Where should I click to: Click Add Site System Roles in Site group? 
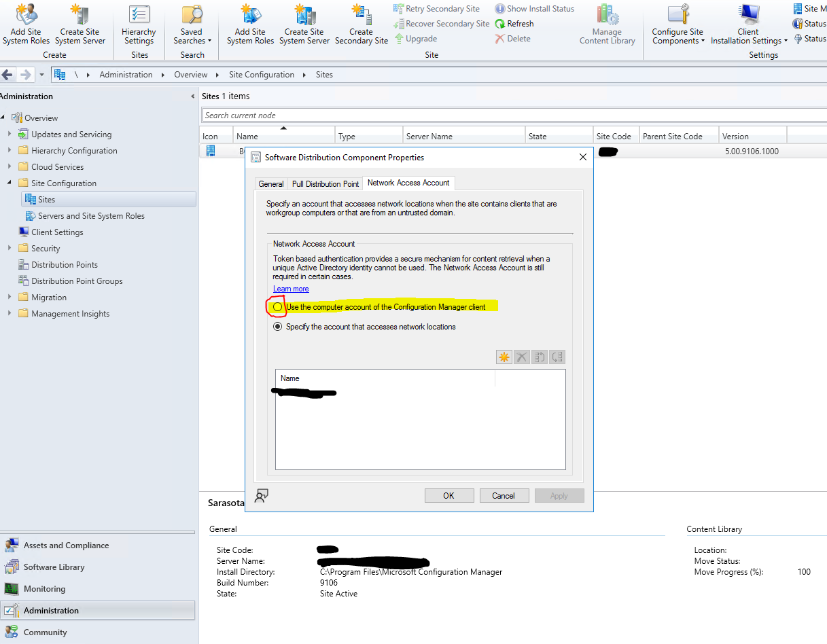pyautogui.click(x=250, y=24)
